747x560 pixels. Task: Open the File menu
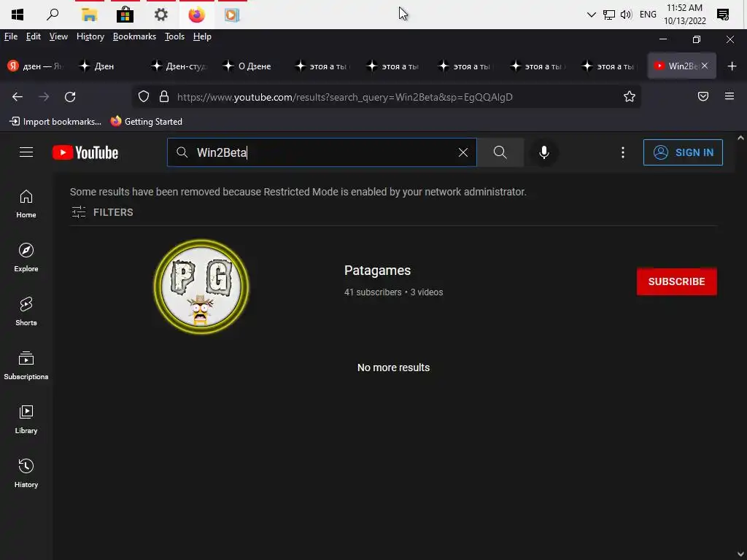click(x=10, y=36)
